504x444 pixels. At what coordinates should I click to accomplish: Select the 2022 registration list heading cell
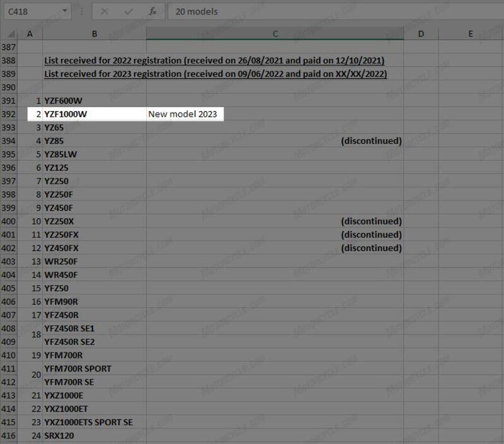click(x=214, y=61)
